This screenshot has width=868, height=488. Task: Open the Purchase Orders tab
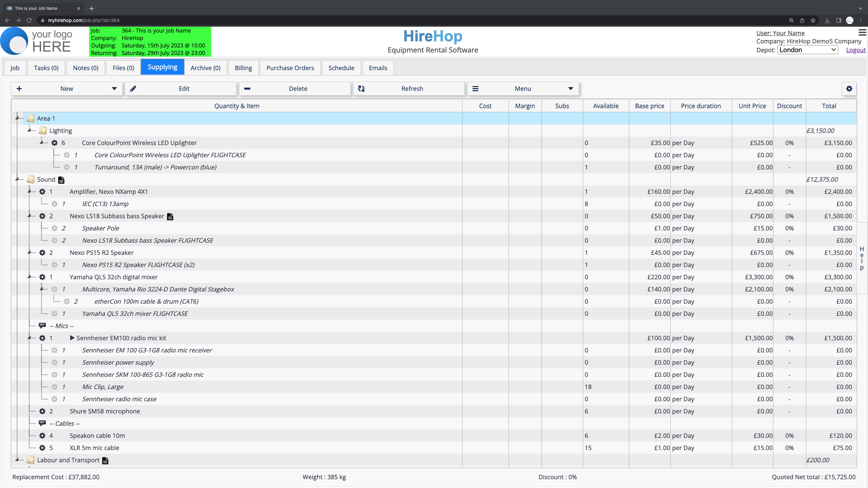tap(290, 68)
